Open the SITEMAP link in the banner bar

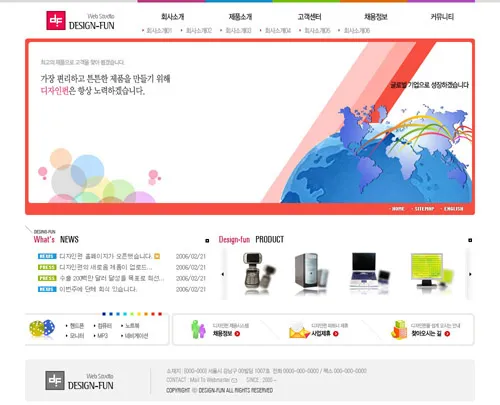424,209
